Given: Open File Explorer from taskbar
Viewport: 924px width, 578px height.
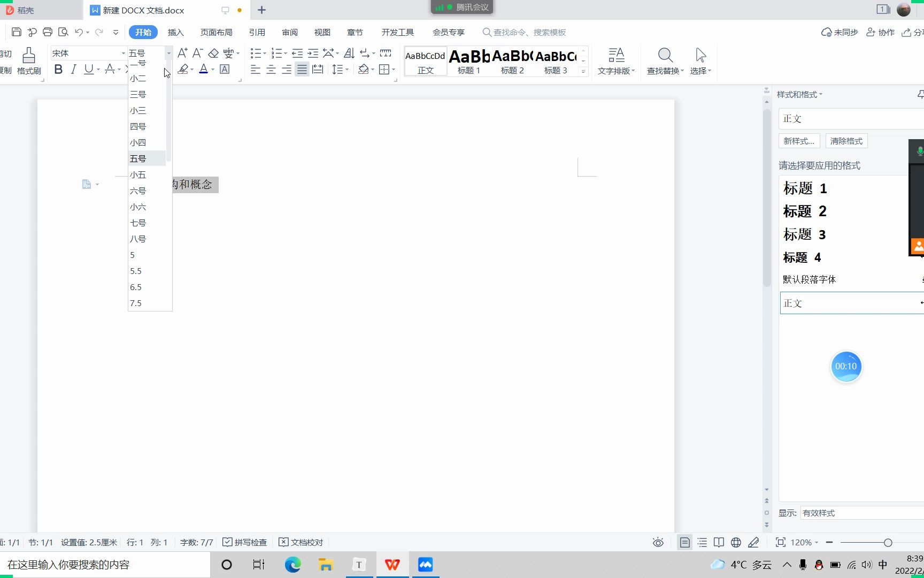Looking at the screenshot, I should tap(326, 565).
